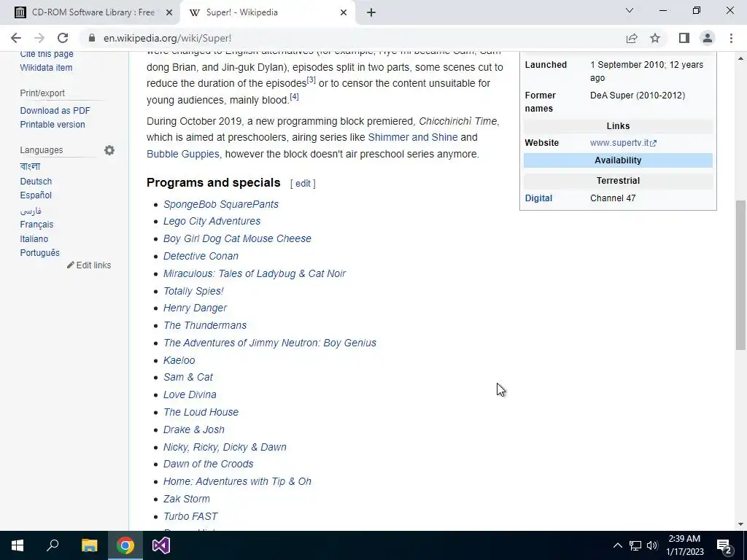Open the Digital link in infobox
This screenshot has height=560, width=747.
538,198
